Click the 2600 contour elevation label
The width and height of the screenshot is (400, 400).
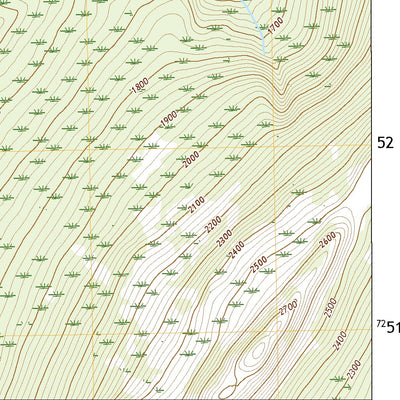point(327,240)
